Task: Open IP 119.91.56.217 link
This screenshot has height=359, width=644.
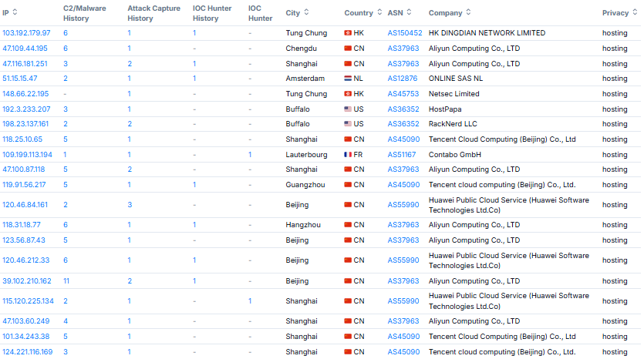Action: point(24,185)
